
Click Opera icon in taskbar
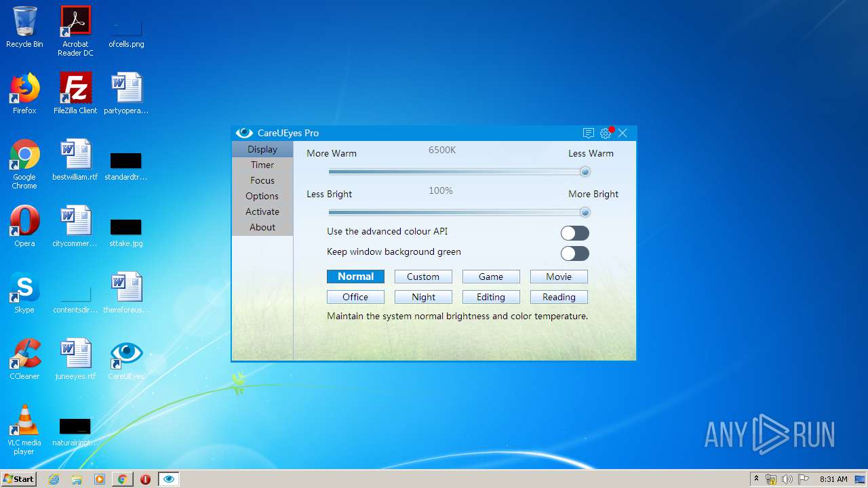(x=145, y=479)
